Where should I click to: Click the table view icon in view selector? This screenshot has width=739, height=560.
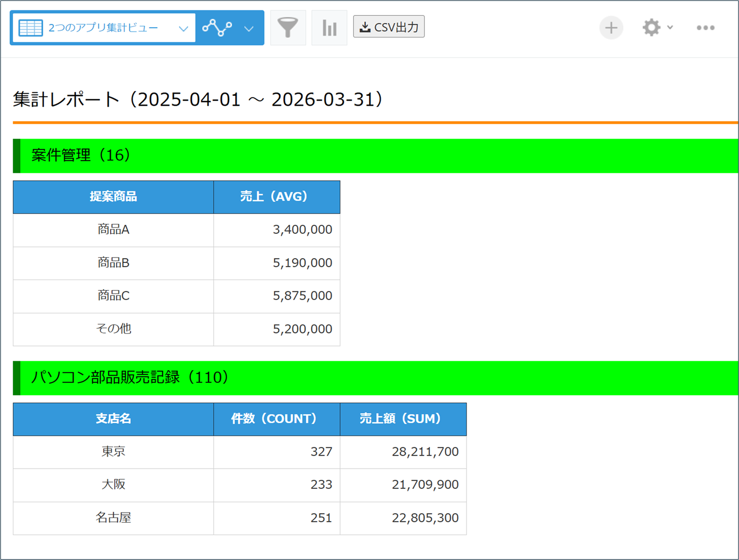(x=31, y=28)
